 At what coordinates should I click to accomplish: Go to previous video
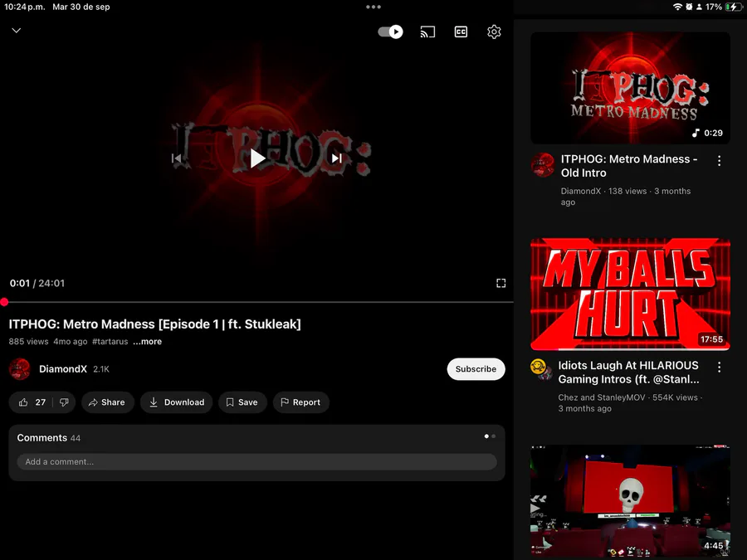click(x=176, y=158)
